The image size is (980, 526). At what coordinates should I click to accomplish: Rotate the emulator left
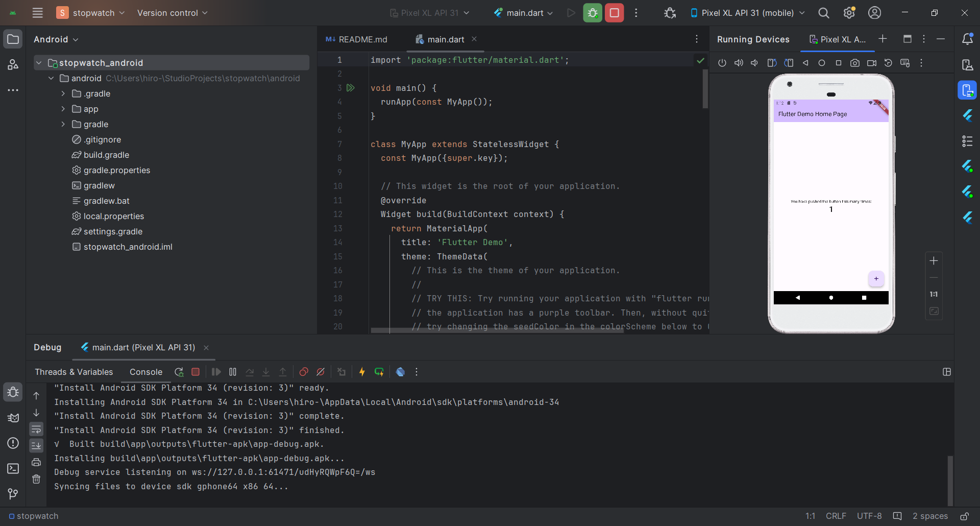(772, 63)
